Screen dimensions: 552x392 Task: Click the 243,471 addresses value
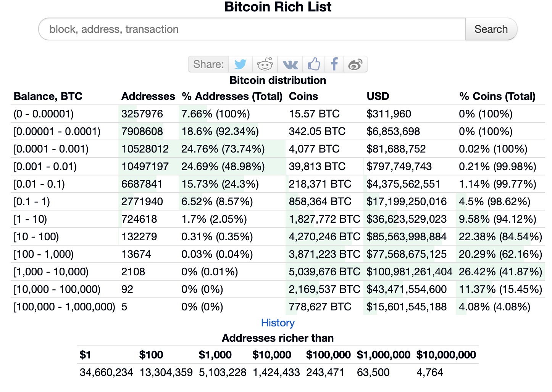(325, 372)
